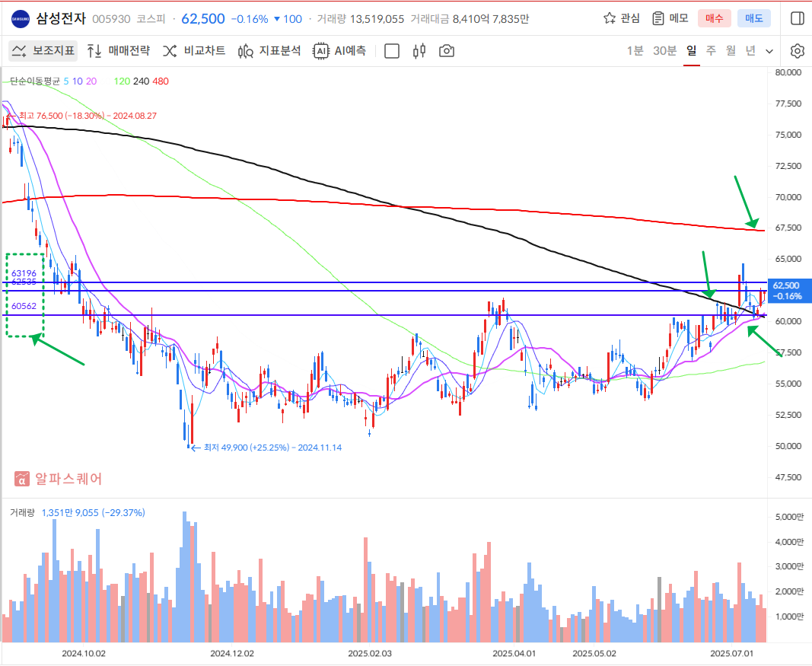This screenshot has height=666, width=812.
Task: Click the 2025.07.01 date axis label
Action: pyautogui.click(x=732, y=654)
